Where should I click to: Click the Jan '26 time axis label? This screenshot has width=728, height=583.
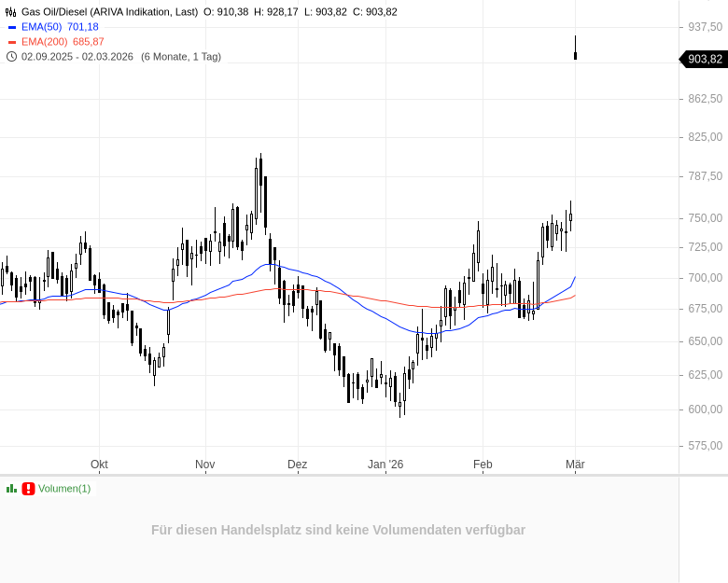point(385,465)
